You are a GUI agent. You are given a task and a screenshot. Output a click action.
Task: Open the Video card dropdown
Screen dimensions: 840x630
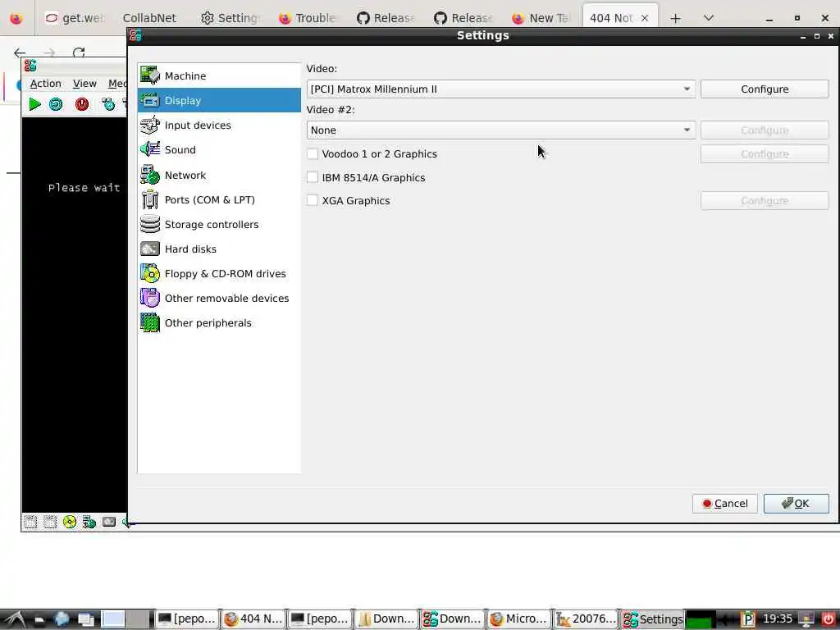pos(501,89)
